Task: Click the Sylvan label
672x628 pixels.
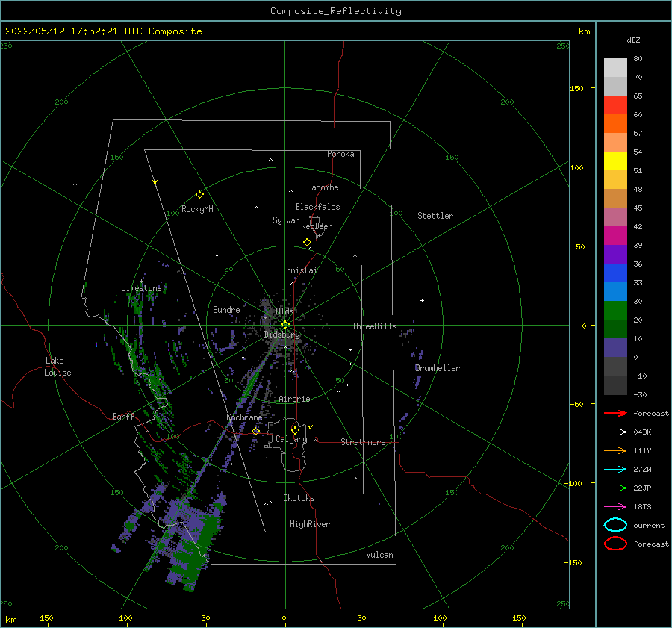Action: (286, 220)
